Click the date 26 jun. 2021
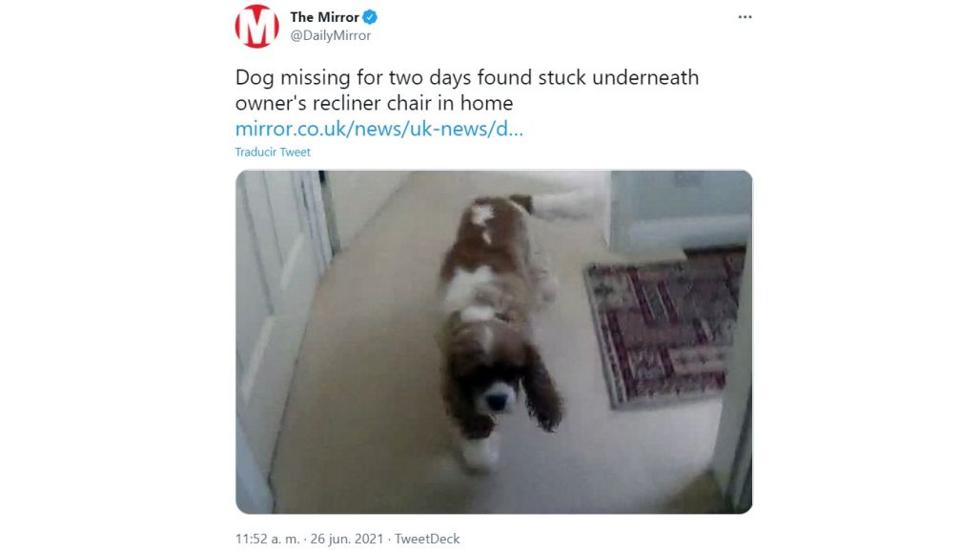980x551 pixels. pyautogui.click(x=347, y=539)
